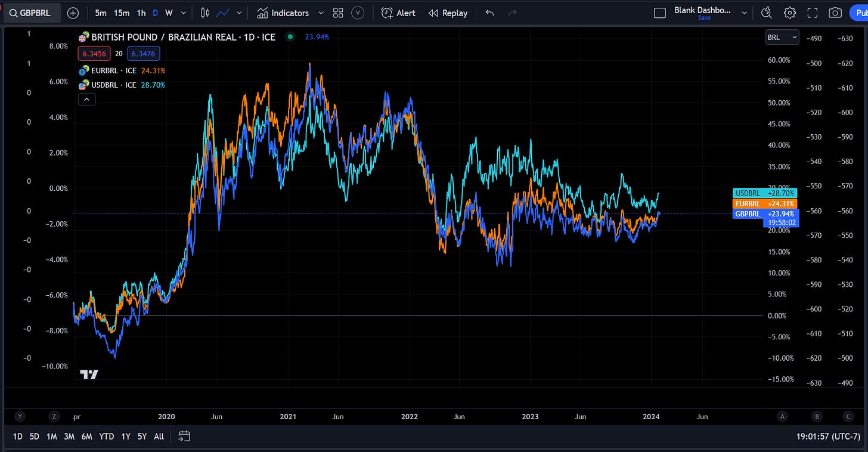Select the weekly W interval

(x=169, y=13)
